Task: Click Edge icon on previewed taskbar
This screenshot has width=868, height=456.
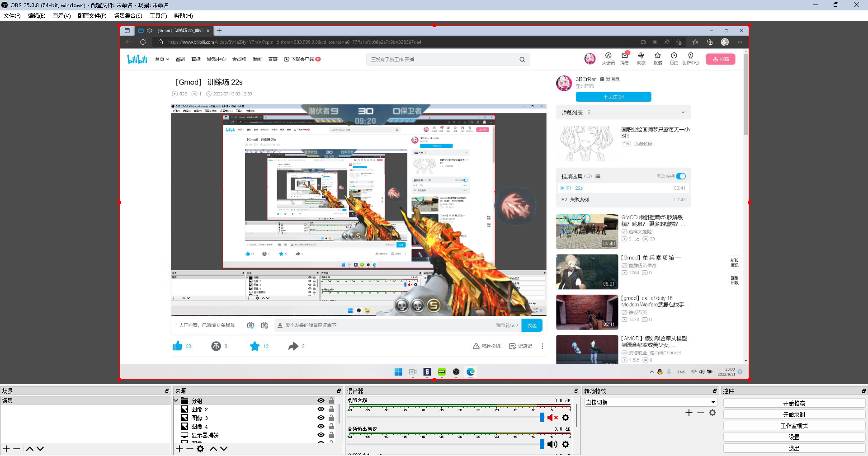Action: click(471, 371)
